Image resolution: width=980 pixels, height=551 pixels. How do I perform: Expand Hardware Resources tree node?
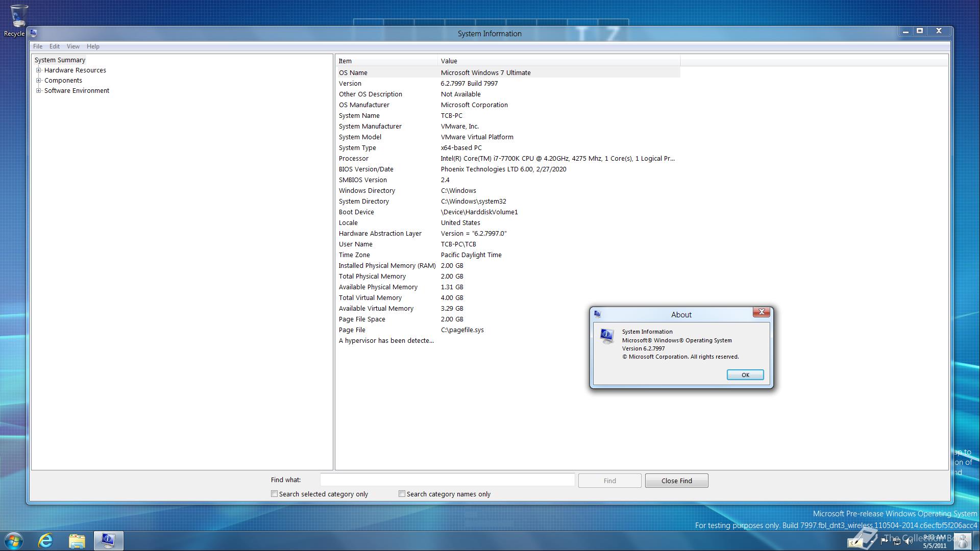[x=39, y=70]
